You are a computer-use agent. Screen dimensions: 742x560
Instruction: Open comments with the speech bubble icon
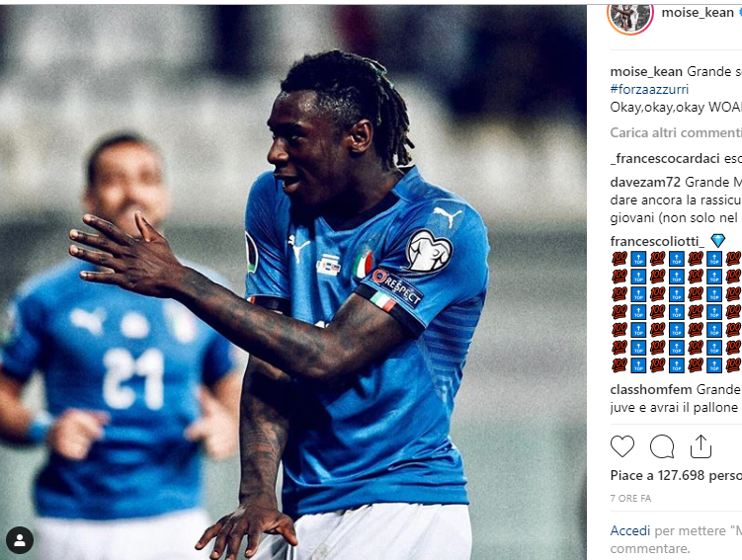click(662, 446)
